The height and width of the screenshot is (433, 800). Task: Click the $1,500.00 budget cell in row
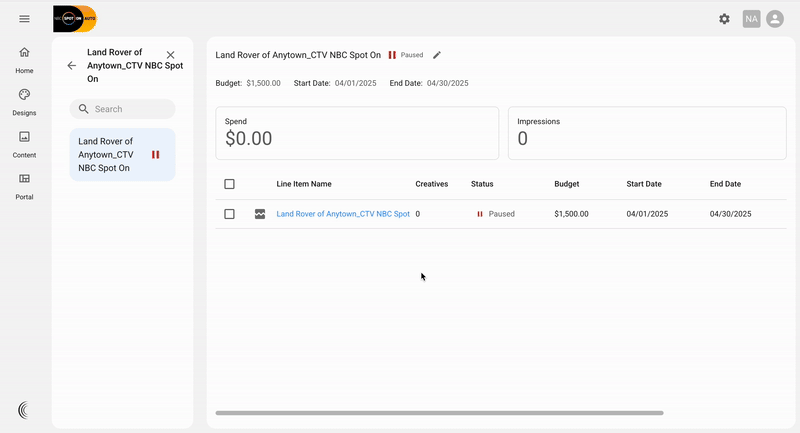tap(571, 214)
